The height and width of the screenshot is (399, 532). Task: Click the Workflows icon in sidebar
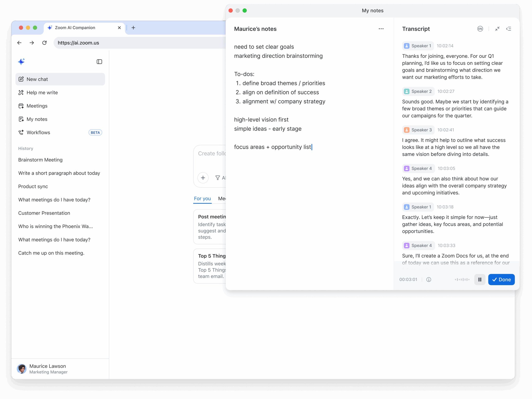[x=21, y=133]
